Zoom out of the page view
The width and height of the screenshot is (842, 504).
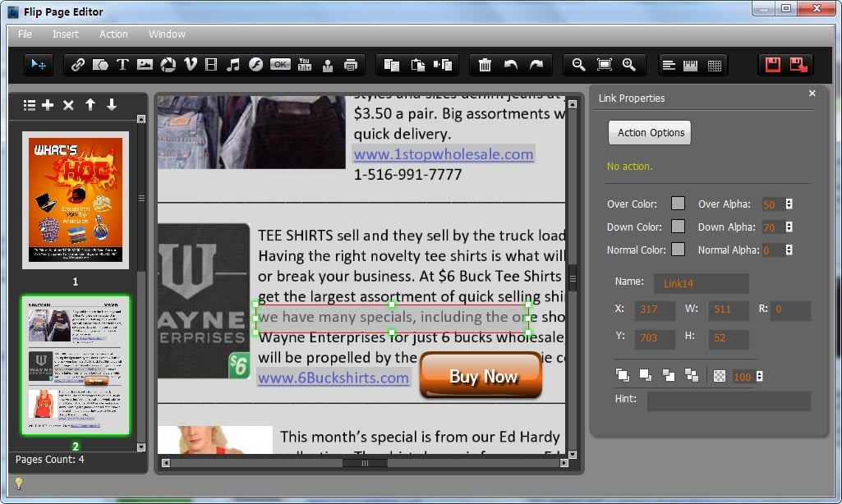[578, 65]
